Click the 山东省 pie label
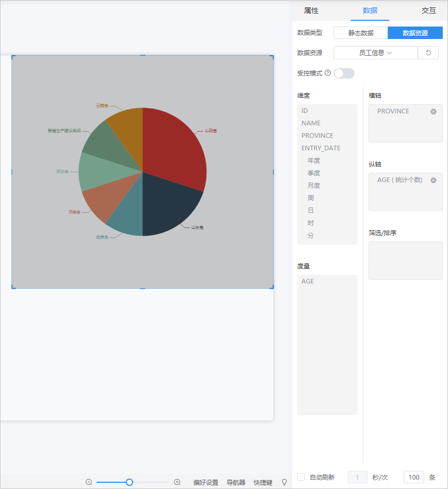The height and width of the screenshot is (489, 448). (x=197, y=227)
